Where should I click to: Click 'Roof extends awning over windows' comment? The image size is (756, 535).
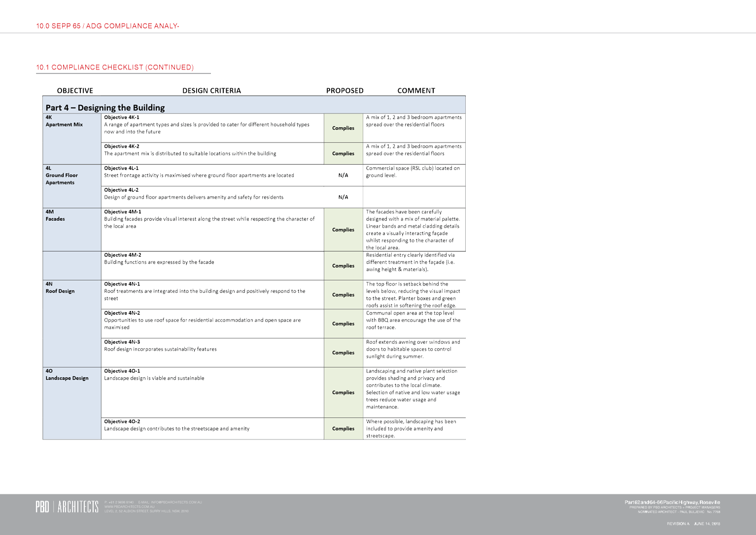tap(413, 349)
